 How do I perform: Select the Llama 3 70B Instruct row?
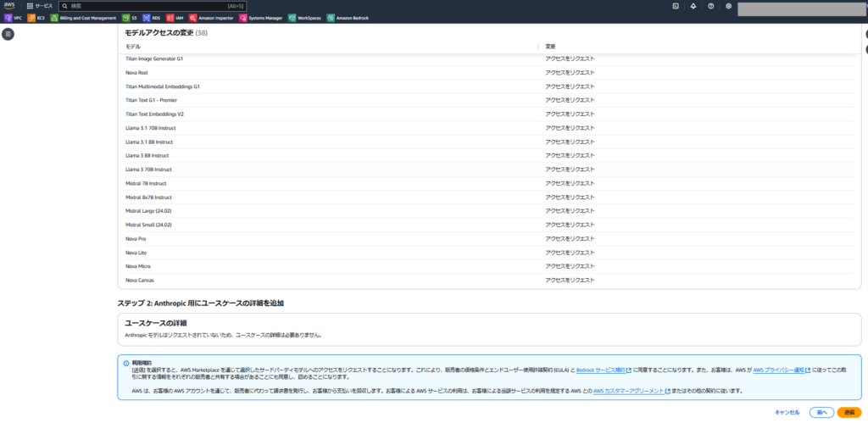click(489, 170)
